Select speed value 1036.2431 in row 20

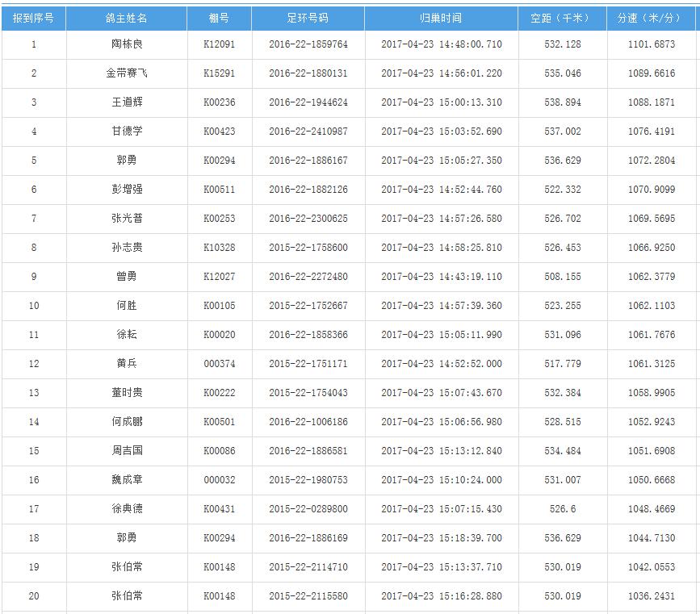click(651, 596)
